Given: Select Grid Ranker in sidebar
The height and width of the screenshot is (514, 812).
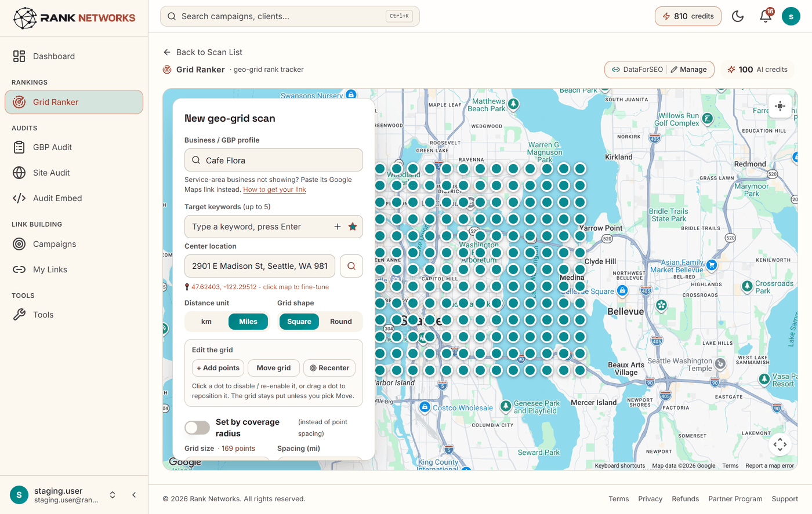Looking at the screenshot, I should (74, 102).
